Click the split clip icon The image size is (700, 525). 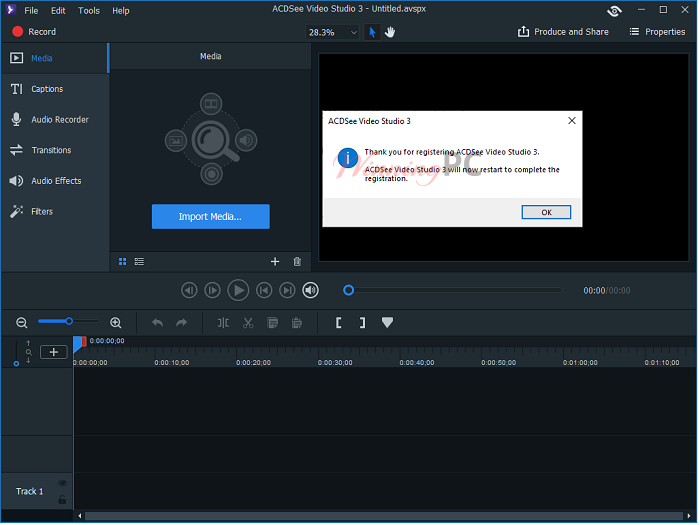pos(223,323)
